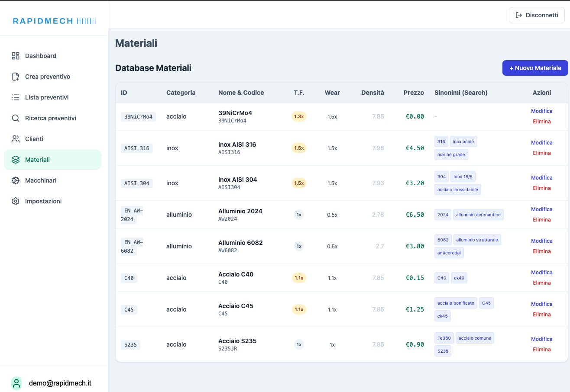The height and width of the screenshot is (392, 570).
Task: Click the S235 ID badge
Action: [130, 344]
